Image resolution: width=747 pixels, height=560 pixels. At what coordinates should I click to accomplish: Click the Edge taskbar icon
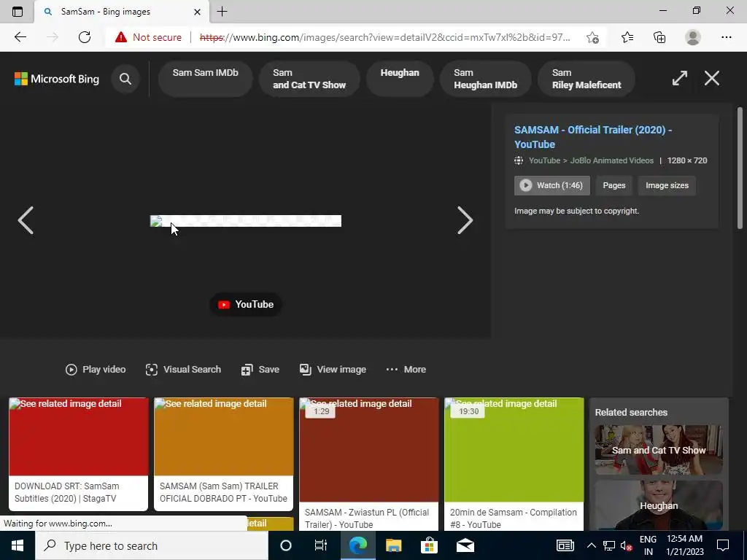357,545
